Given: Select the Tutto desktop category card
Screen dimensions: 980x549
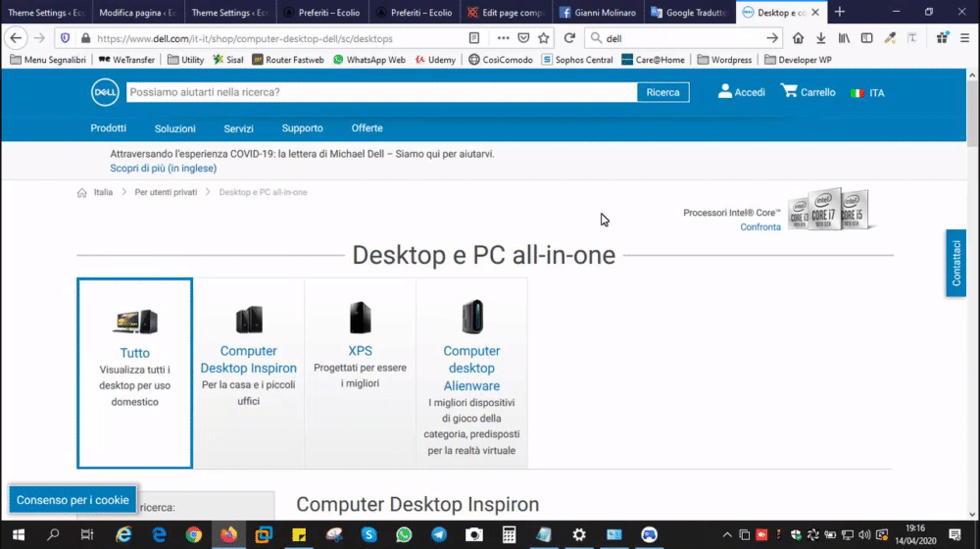Looking at the screenshot, I should point(135,373).
